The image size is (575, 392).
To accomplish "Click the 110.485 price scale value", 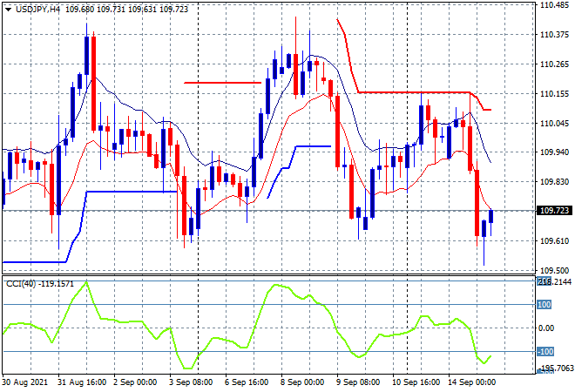I will point(554,4).
